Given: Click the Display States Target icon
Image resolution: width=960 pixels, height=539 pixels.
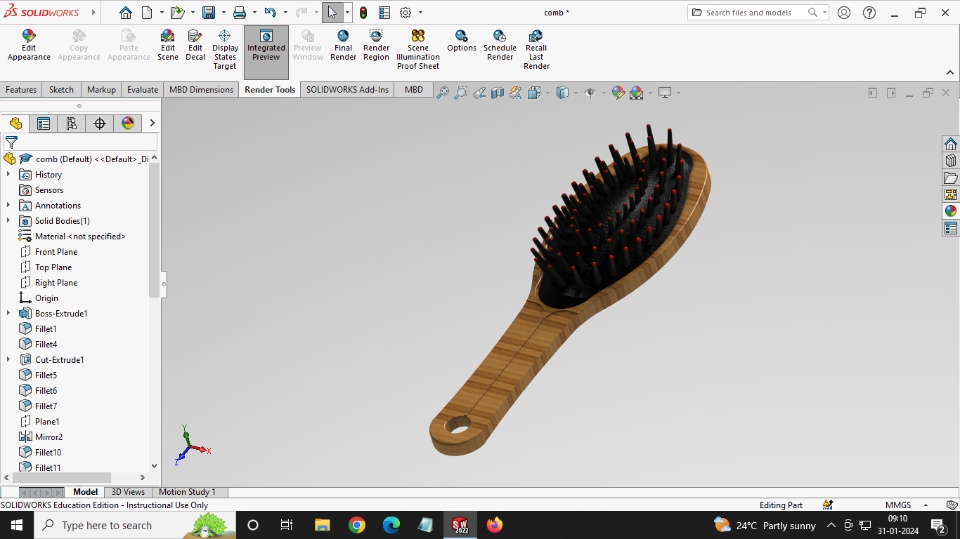Looking at the screenshot, I should tap(225, 50).
